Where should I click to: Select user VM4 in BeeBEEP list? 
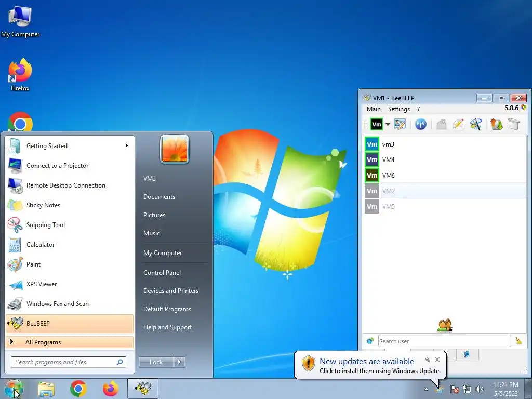pos(445,160)
